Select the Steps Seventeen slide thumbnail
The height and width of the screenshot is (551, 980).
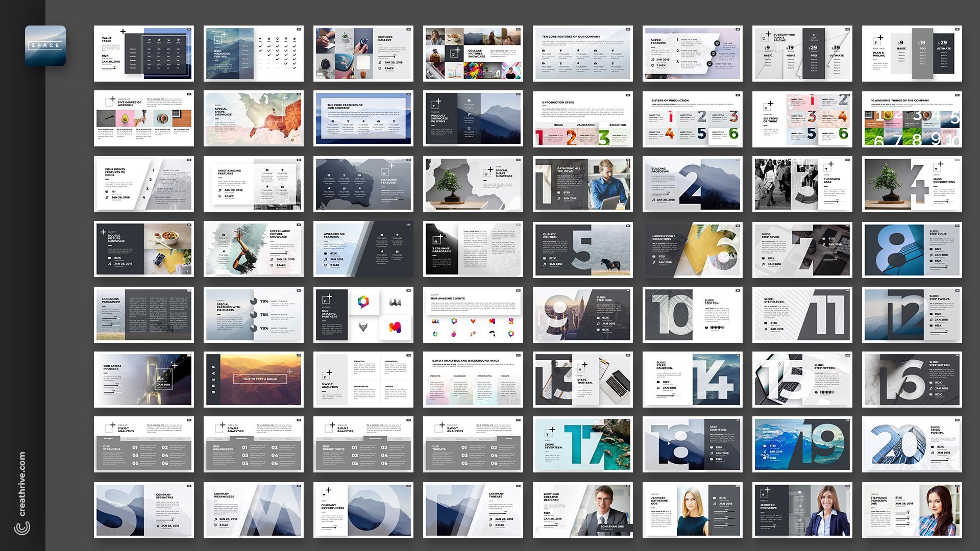click(x=582, y=444)
